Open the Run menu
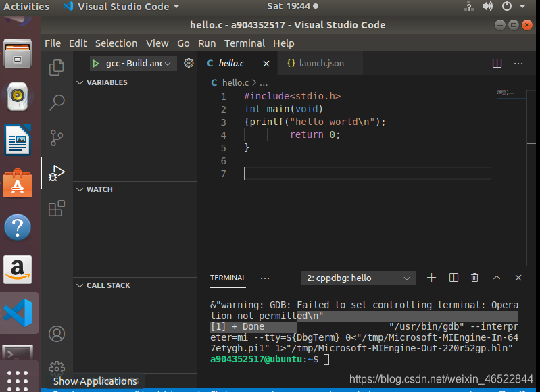The height and width of the screenshot is (392, 540). click(207, 43)
